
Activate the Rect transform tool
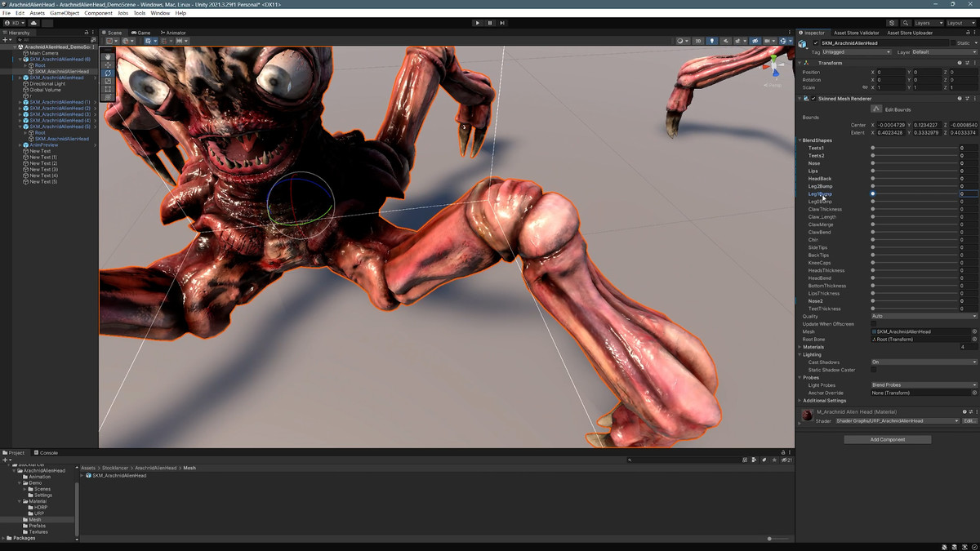click(109, 89)
